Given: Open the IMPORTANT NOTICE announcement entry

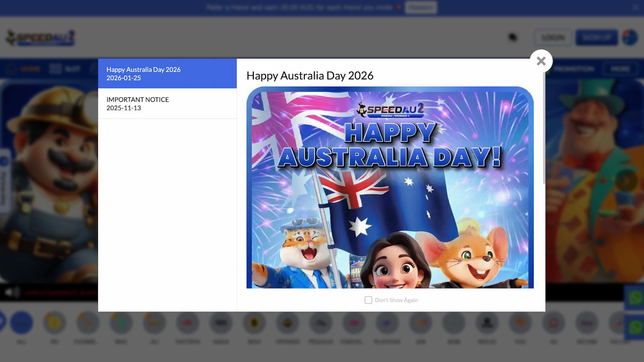Looking at the screenshot, I should coord(167,103).
